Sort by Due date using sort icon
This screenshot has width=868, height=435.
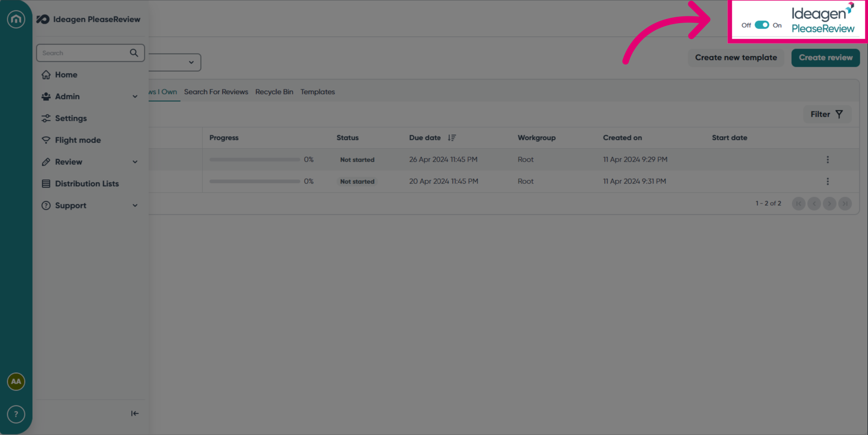(452, 138)
